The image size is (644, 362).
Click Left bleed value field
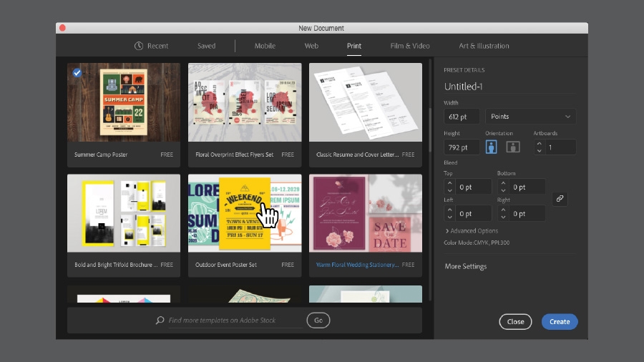474,214
